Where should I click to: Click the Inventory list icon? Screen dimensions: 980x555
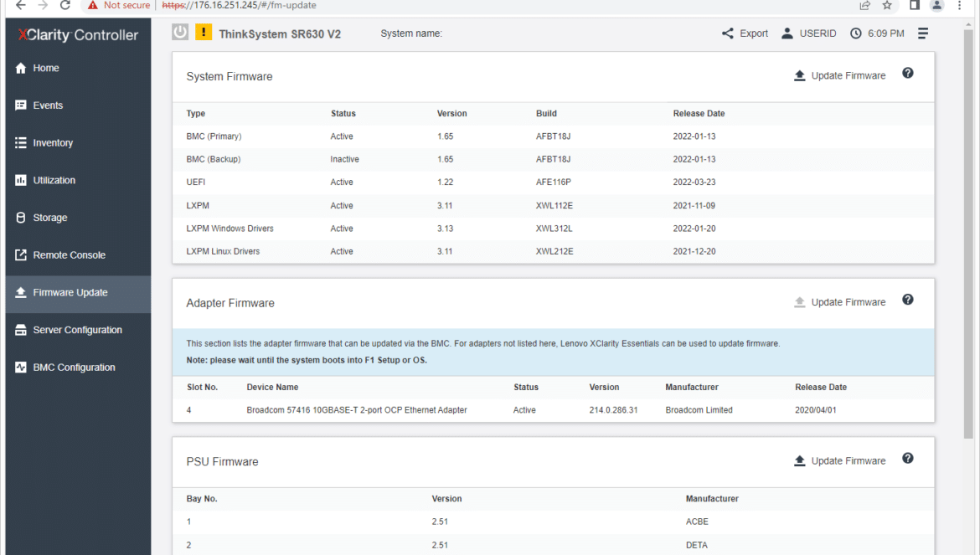(x=21, y=142)
